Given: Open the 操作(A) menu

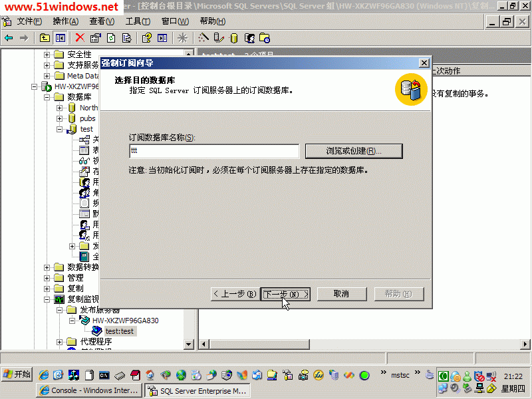Looking at the screenshot, I should tap(65, 21).
